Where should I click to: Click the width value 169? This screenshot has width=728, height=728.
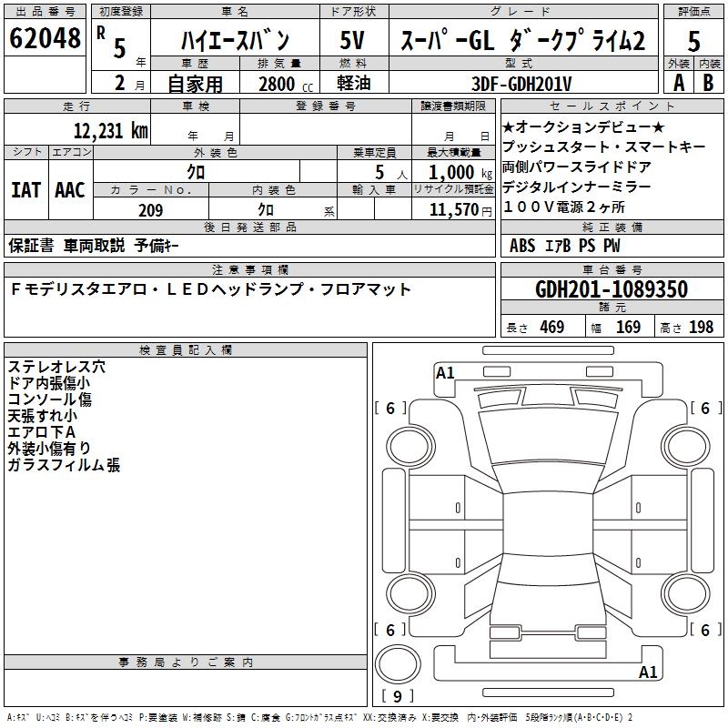[x=628, y=327]
